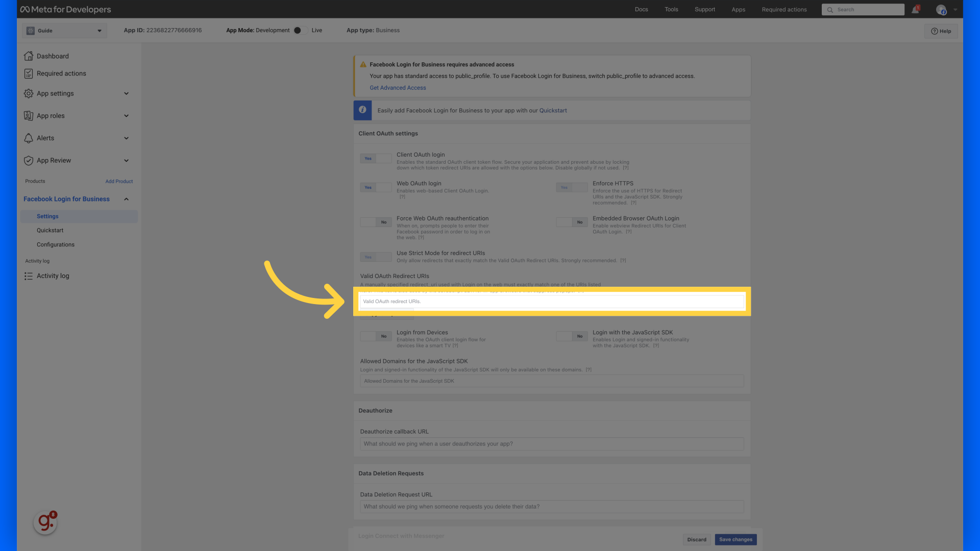Click the App Review shield icon
Screen dimensions: 980x551
(x=29, y=161)
